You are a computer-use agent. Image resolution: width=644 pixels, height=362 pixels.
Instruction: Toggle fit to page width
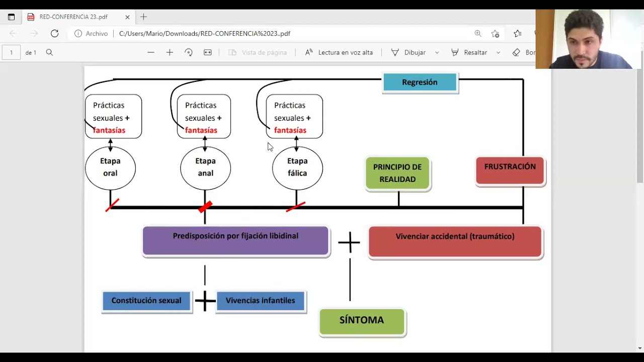208,52
